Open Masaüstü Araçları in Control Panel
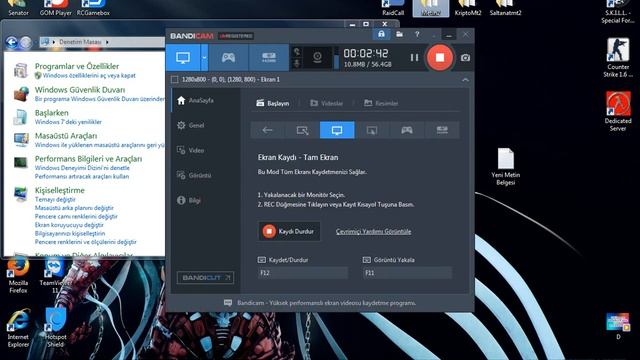The width and height of the screenshot is (640, 360). 66,136
